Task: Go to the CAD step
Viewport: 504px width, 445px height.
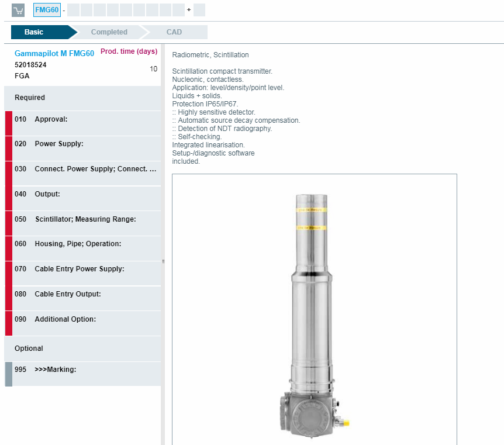Action: 174,32
